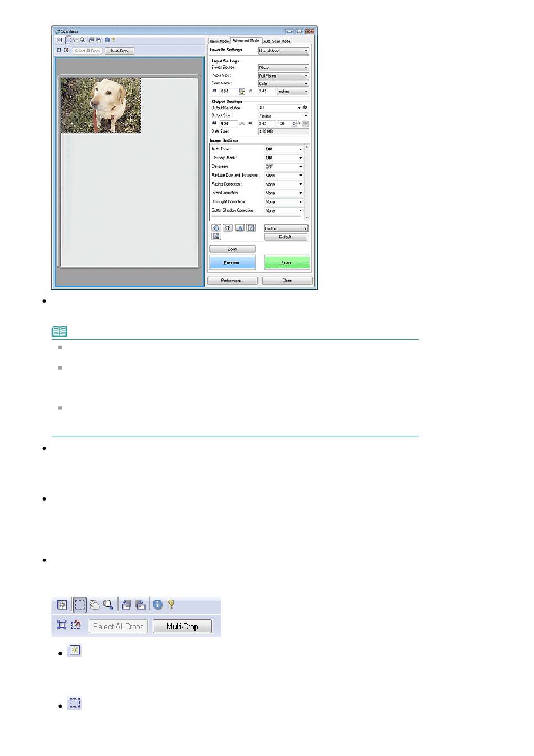
Task: Open the Final Review button below the Saturation button
Action: click(216, 236)
